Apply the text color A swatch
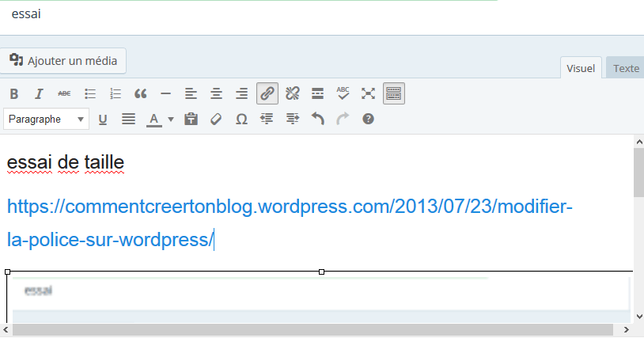The image size is (644, 338). click(x=153, y=120)
